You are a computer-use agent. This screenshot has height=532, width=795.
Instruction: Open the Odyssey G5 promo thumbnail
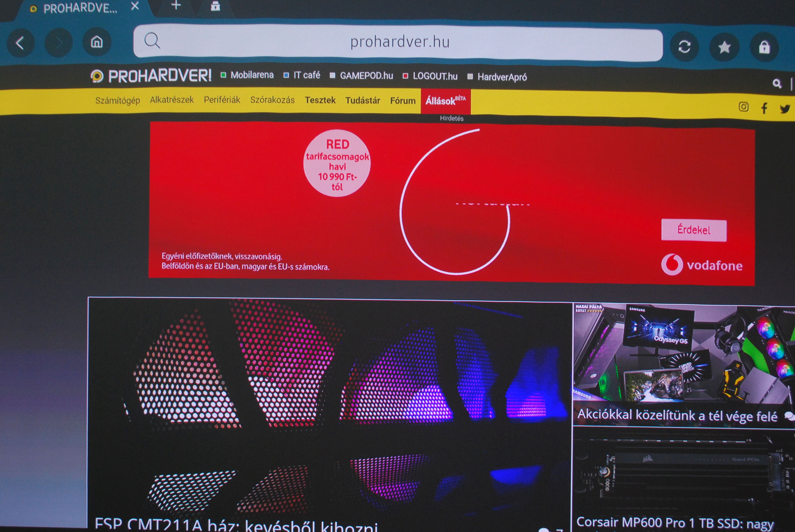[x=684, y=353]
